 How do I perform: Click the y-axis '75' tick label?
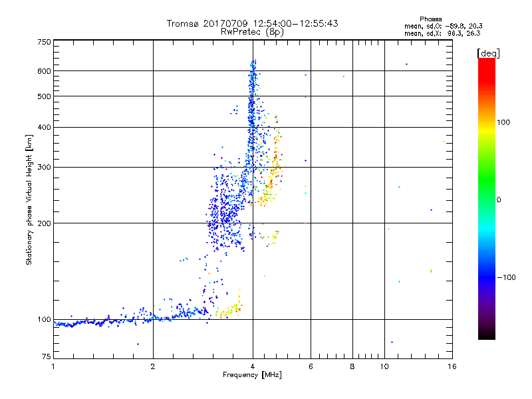point(47,356)
